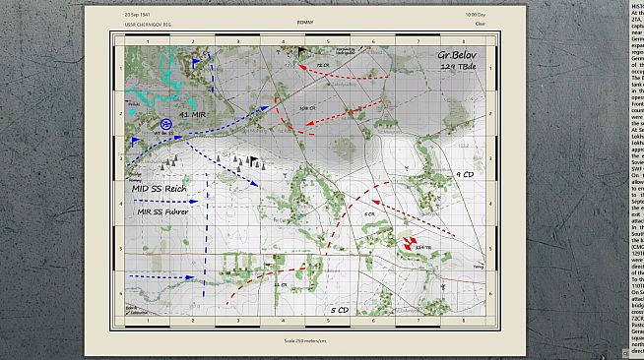Click the blue flag beside the western road
This screenshot has height=360, width=644.
click(x=136, y=142)
